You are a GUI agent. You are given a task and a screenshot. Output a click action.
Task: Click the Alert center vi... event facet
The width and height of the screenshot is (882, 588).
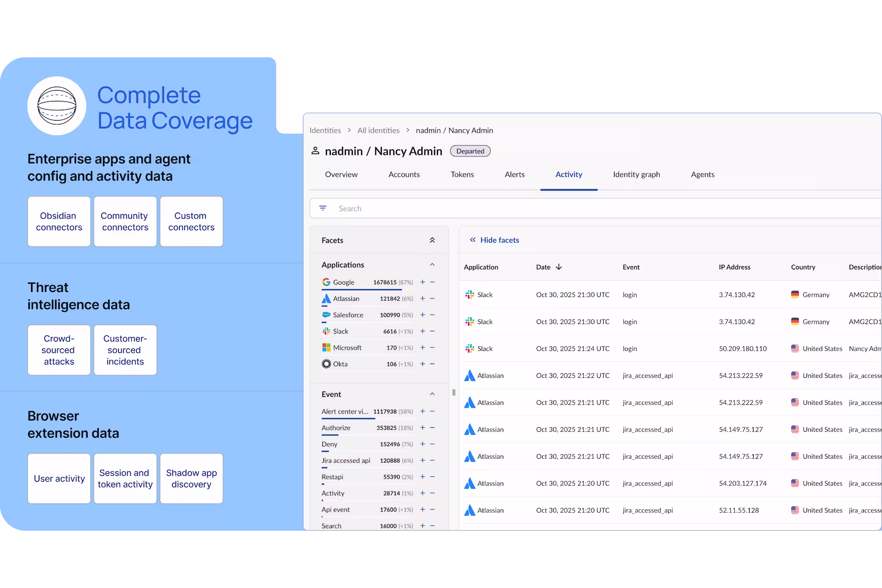pos(344,412)
